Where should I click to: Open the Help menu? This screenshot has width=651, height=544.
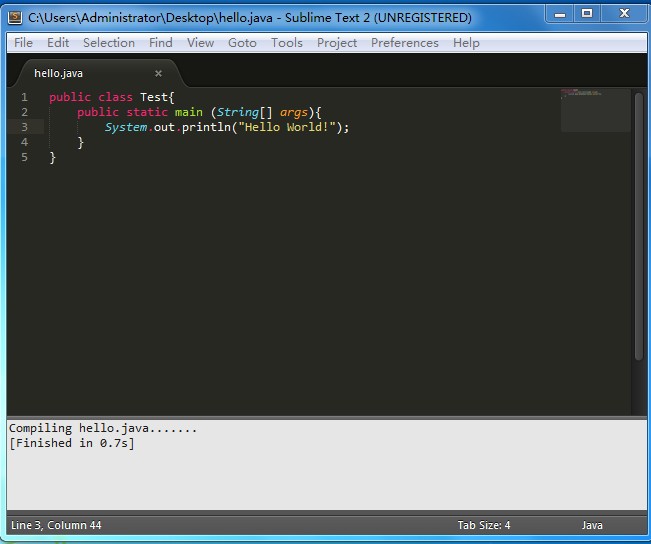(466, 43)
